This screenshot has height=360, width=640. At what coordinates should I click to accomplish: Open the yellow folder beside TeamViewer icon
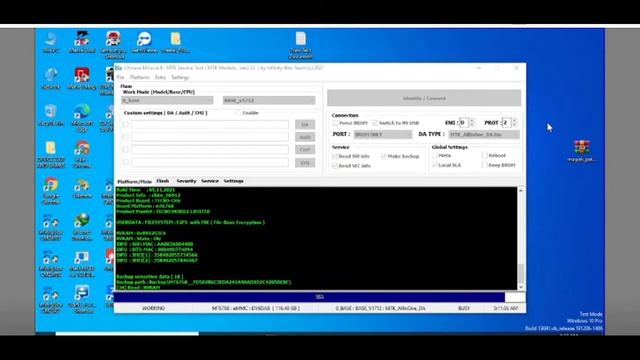176,42
